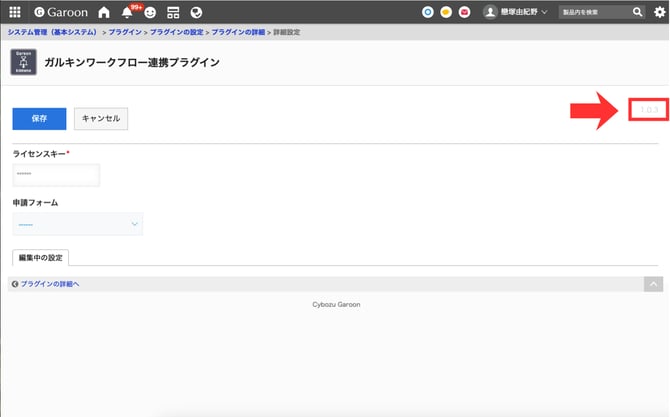Image resolution: width=670 pixels, height=417 pixels.
Task: Click the red circular icon in header
Action: [x=464, y=12]
